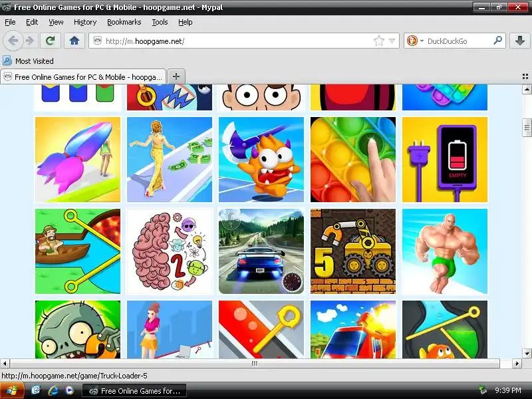
Task: Open the blue car racing game
Action: pos(261,251)
